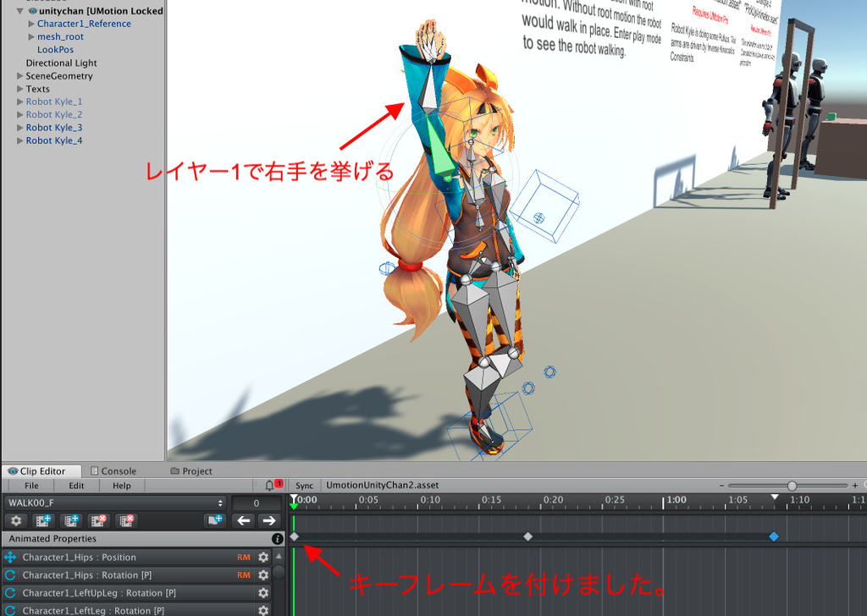Screen dimensions: 867x616
Task: Select LookPos in the hierarchy
Action: (x=55, y=50)
